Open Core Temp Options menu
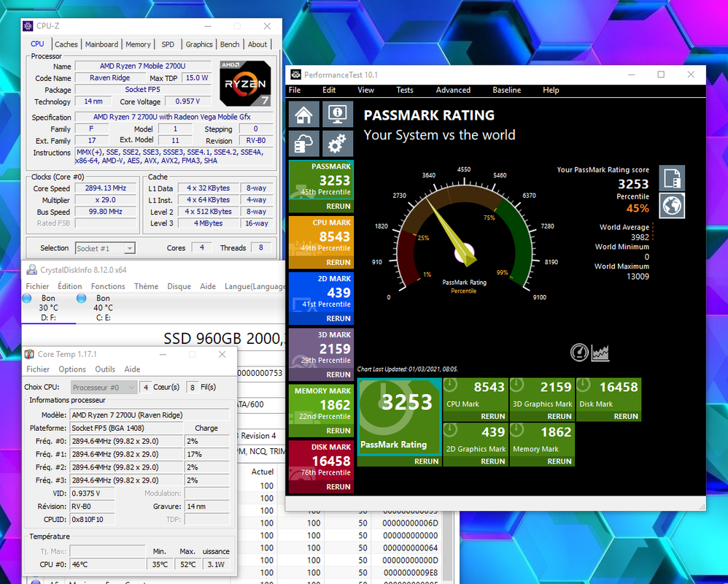Viewport: 728px width, 584px height. pos(72,369)
